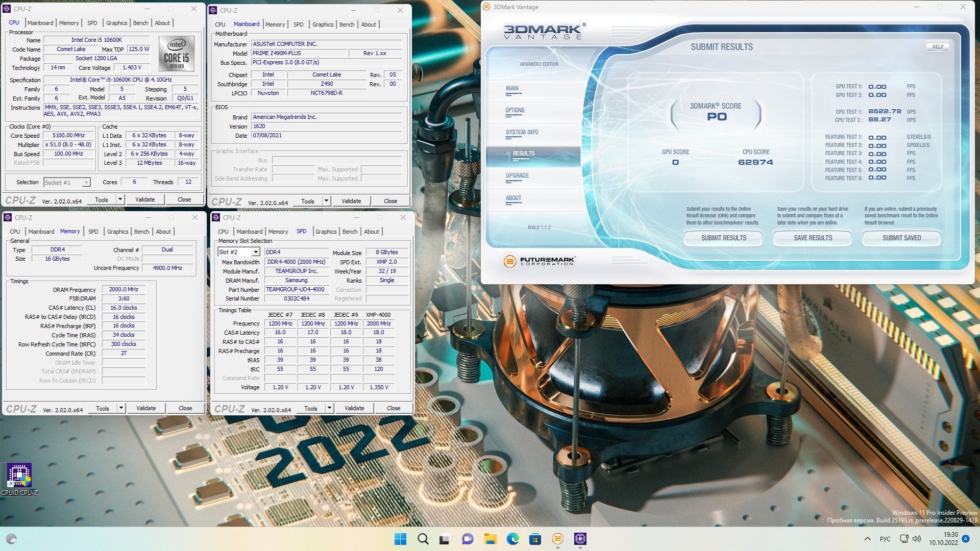The height and width of the screenshot is (551, 980).
Task: Click Close in CPU-Z SPD window
Action: [x=394, y=408]
